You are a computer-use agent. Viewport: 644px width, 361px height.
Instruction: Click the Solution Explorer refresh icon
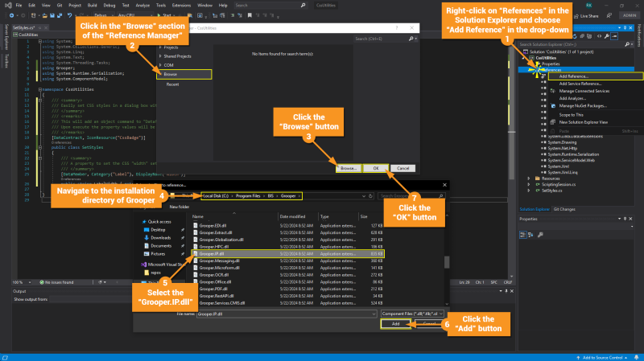(574, 36)
